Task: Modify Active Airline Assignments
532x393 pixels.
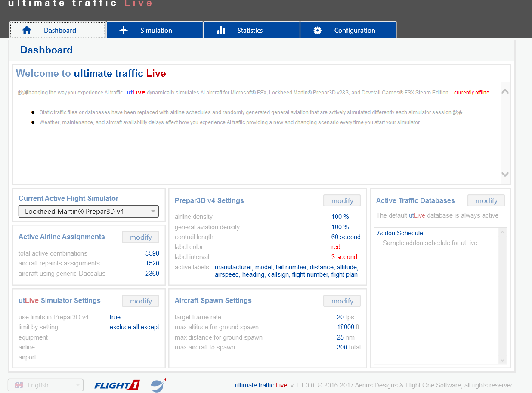Action: (141, 237)
